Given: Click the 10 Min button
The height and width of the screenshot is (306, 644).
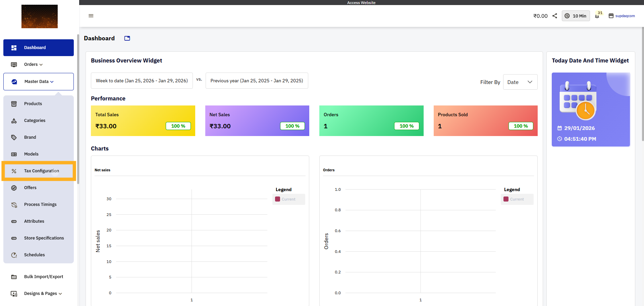Looking at the screenshot, I should pos(576,16).
